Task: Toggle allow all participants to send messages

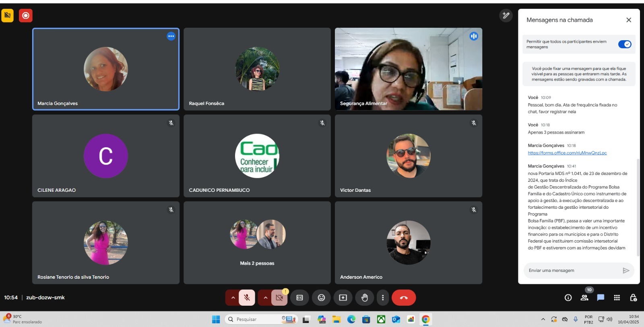Action: pyautogui.click(x=625, y=44)
